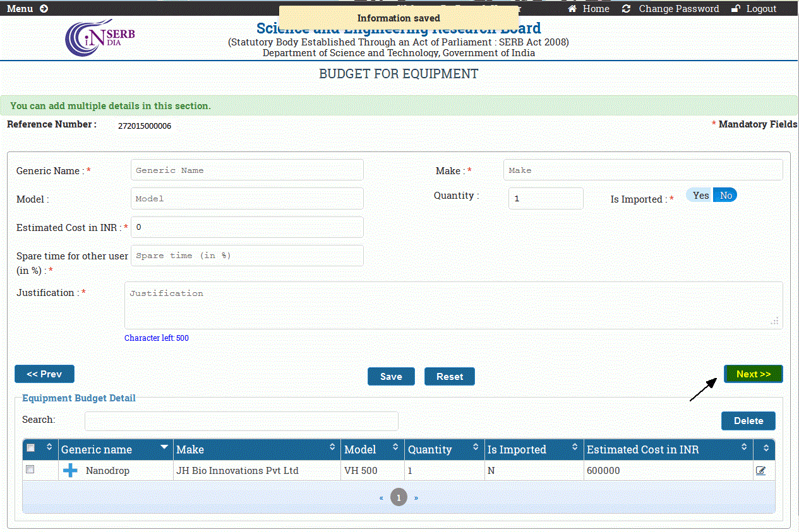Click Logout in top bar
The image size is (799, 532).
[754, 9]
